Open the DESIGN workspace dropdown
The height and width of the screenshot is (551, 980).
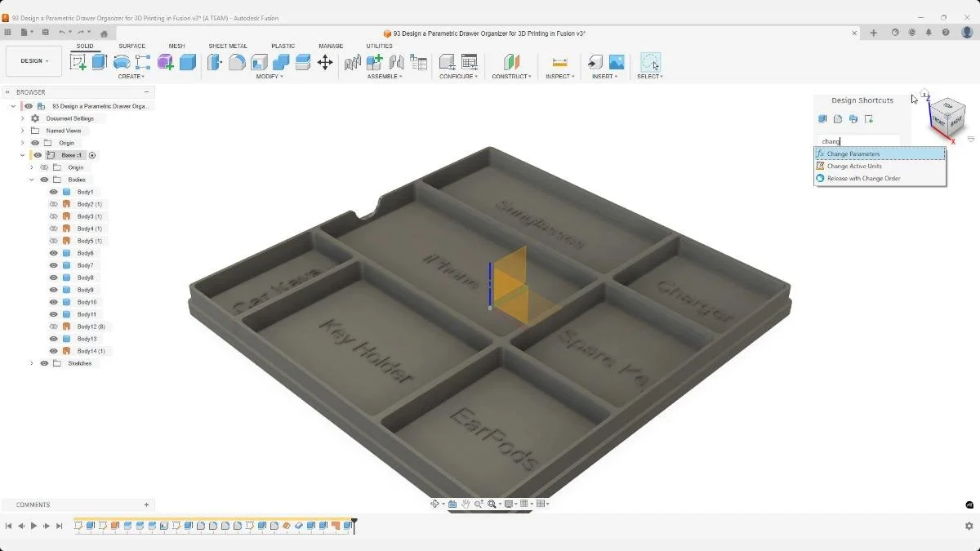[33, 61]
